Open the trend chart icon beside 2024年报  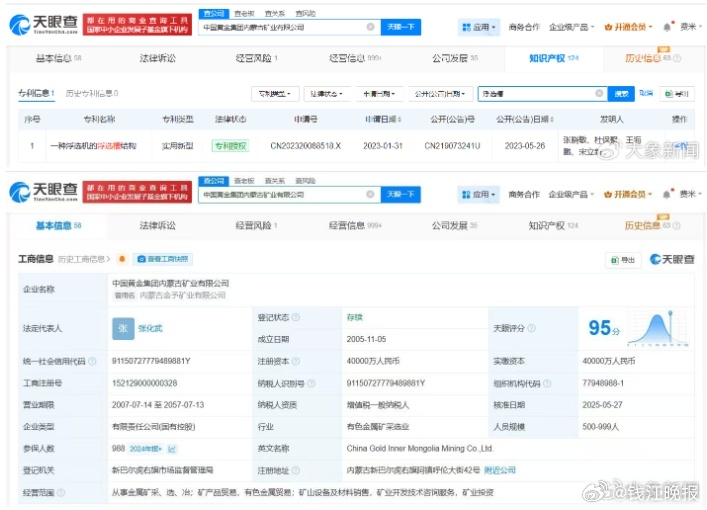pyautogui.click(x=172, y=449)
